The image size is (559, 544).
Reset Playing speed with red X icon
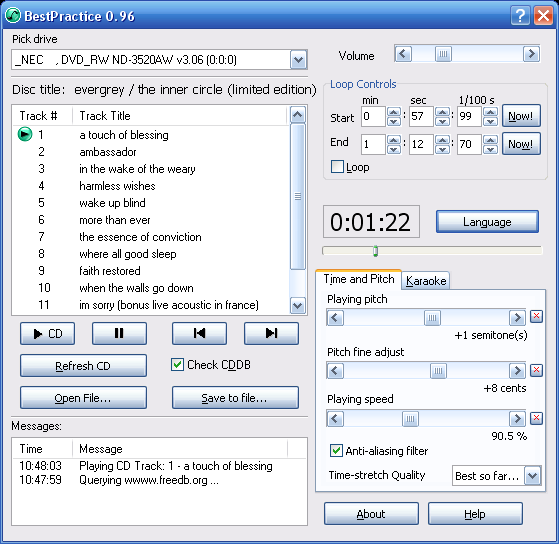536,418
